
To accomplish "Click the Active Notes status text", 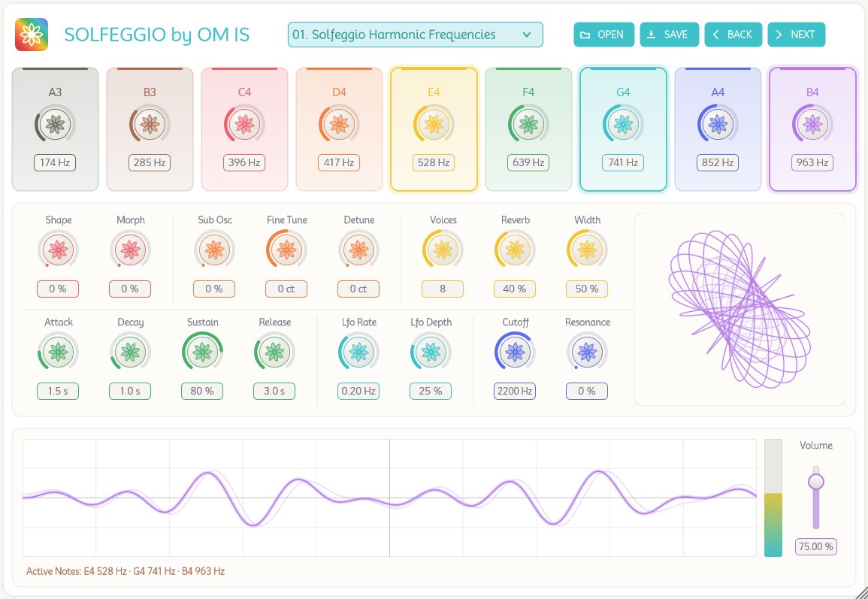I will click(x=126, y=571).
